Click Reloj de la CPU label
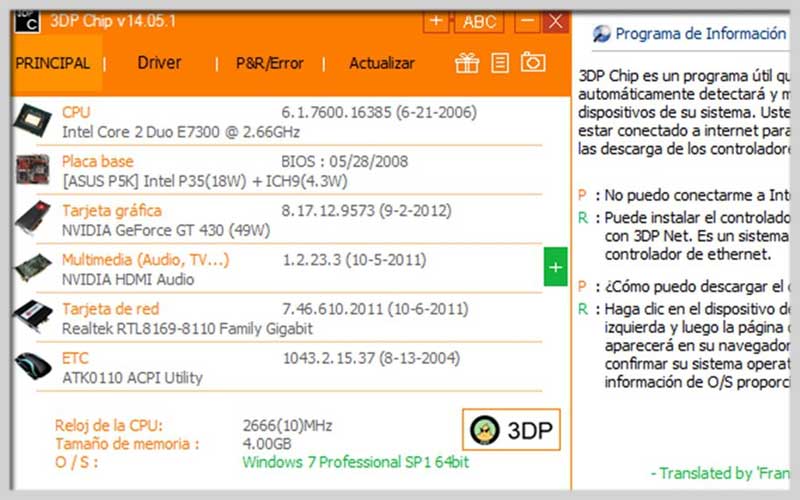Image resolution: width=800 pixels, height=500 pixels. (109, 426)
